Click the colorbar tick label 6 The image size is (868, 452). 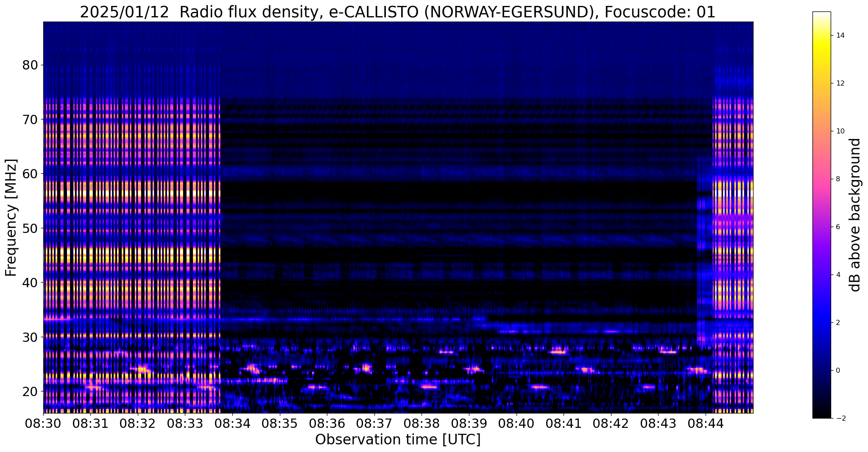pyautogui.click(x=837, y=227)
